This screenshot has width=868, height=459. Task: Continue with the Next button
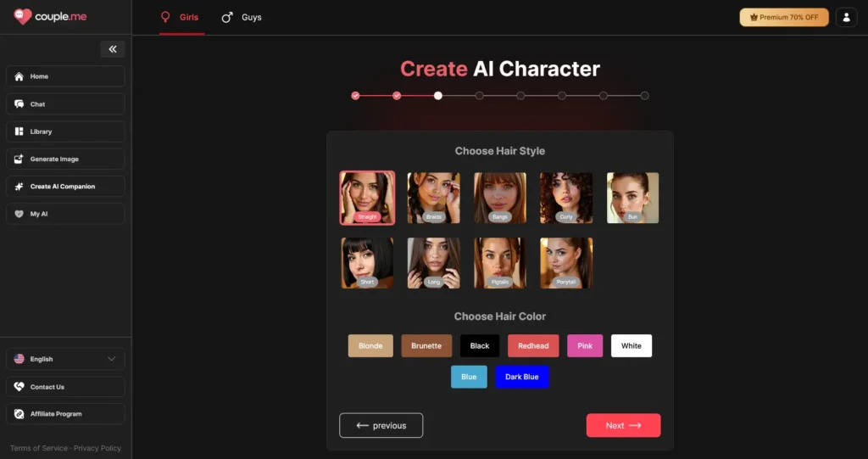pyautogui.click(x=623, y=425)
